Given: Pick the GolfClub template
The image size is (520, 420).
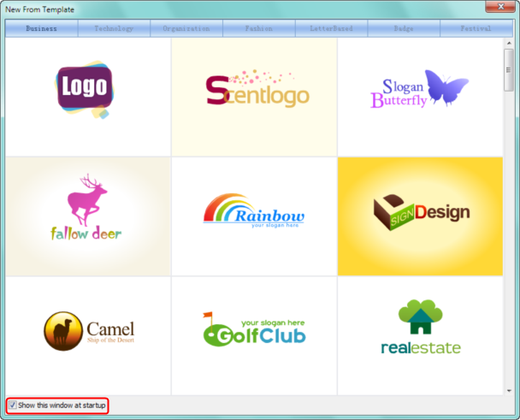Looking at the screenshot, I should [x=254, y=335].
